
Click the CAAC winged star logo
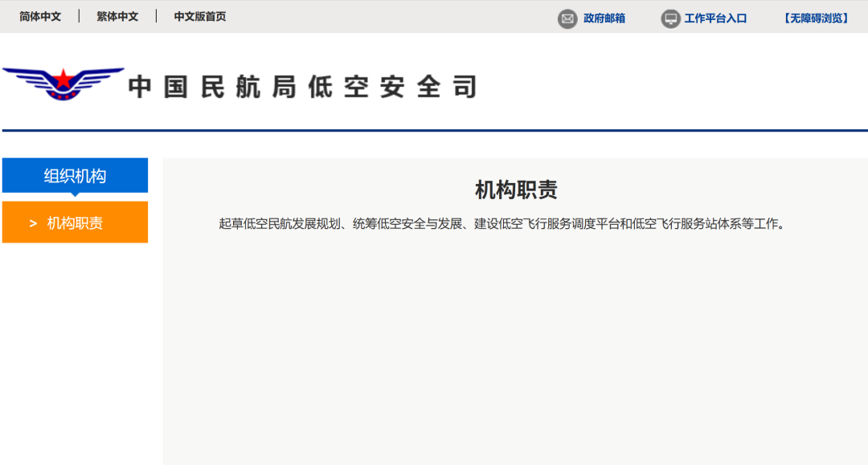tap(63, 84)
